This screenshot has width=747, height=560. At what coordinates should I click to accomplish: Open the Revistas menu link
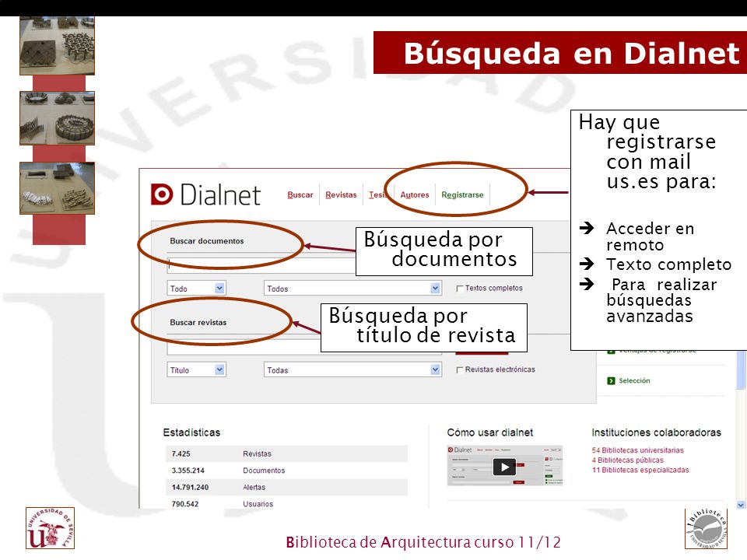pyautogui.click(x=341, y=194)
